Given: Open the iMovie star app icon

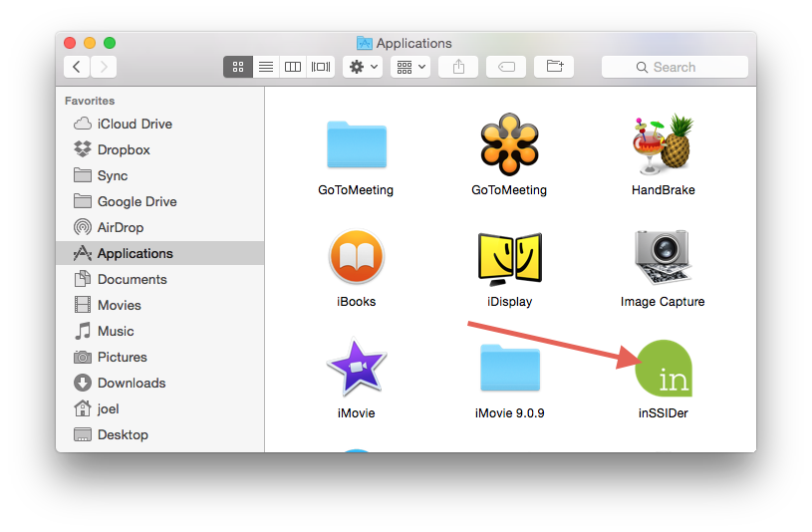Looking at the screenshot, I should pos(357,369).
